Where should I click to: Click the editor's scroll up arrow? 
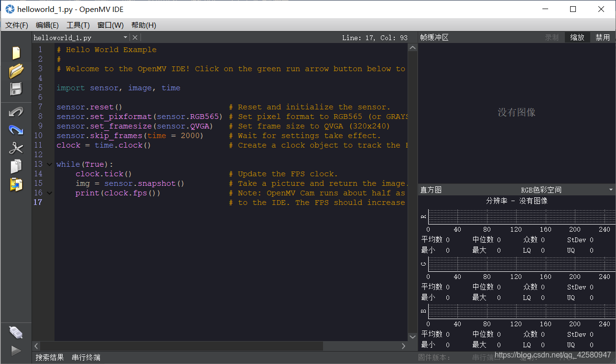(412, 48)
